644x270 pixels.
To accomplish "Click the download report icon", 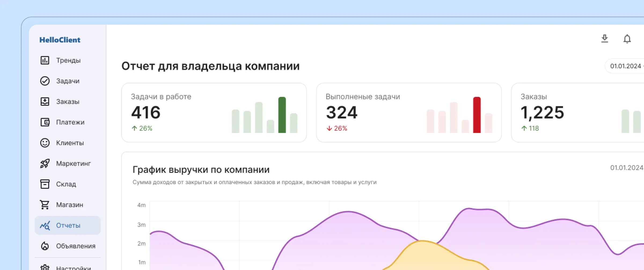I will (605, 39).
